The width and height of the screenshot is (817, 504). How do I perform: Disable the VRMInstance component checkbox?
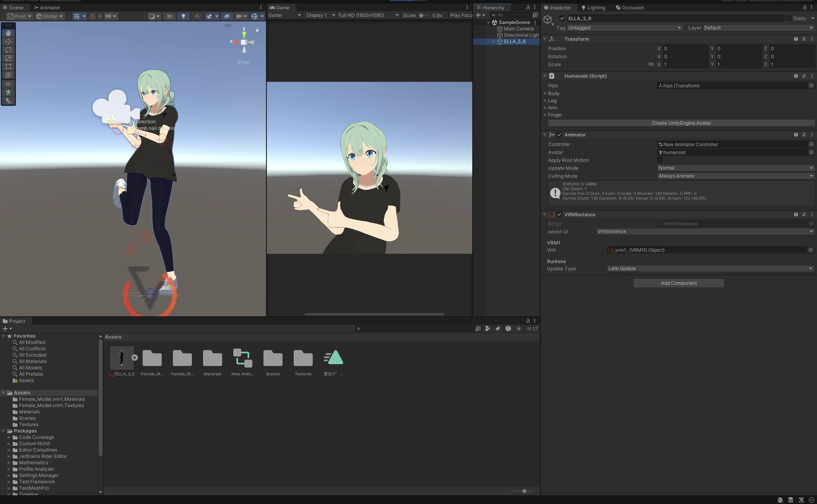click(x=560, y=214)
